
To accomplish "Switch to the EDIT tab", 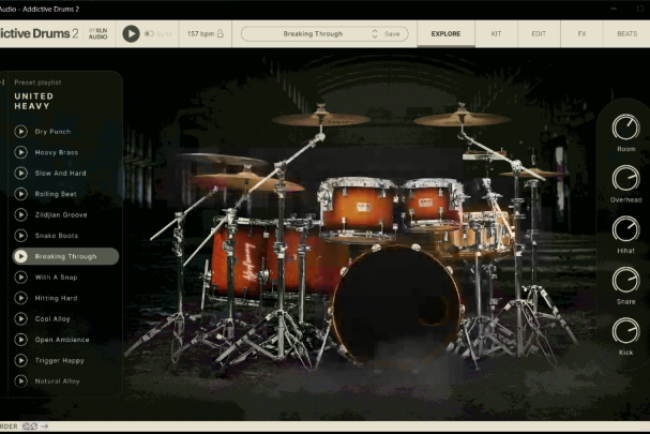I will coord(538,34).
